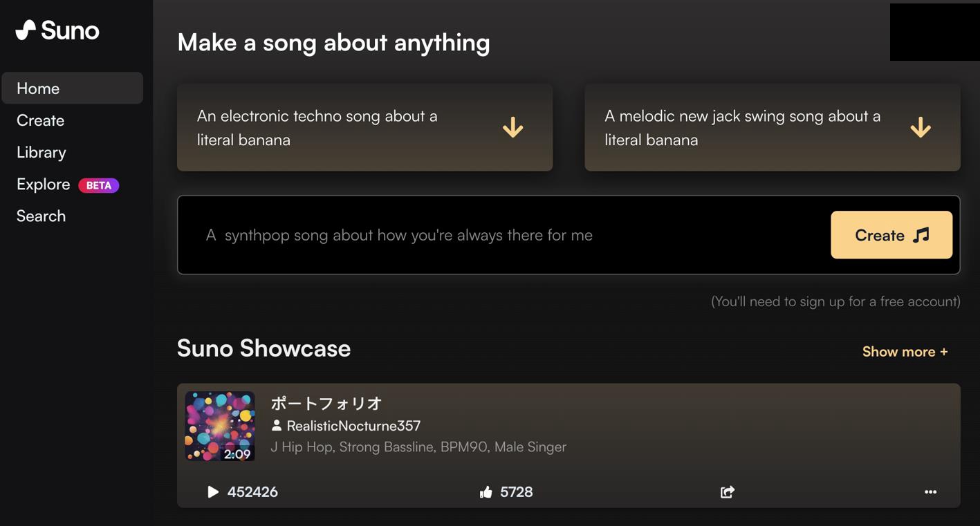The height and width of the screenshot is (526, 980).
Task: Open the three-dots more options menu
Action: (x=930, y=491)
